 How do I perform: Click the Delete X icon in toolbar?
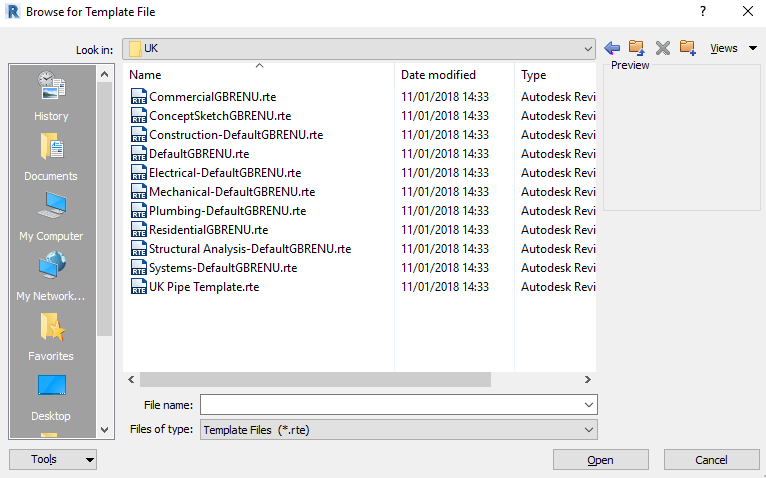coord(662,48)
